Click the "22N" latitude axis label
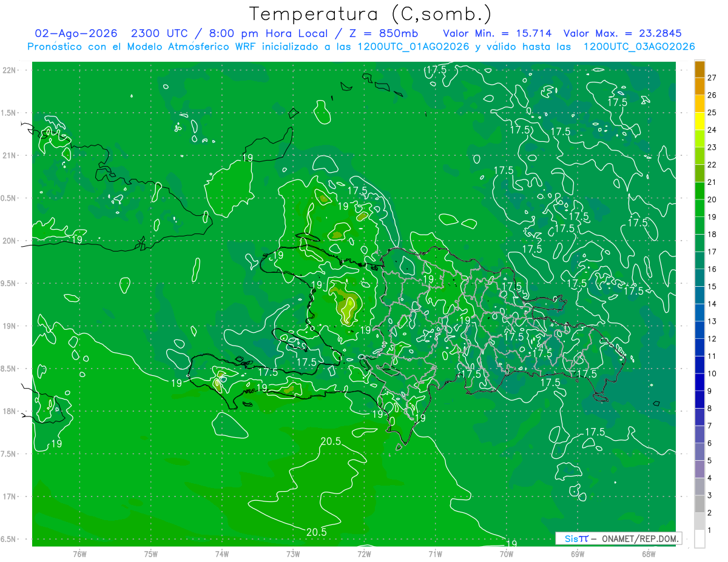This screenshot has height=562, width=728. click(9, 70)
